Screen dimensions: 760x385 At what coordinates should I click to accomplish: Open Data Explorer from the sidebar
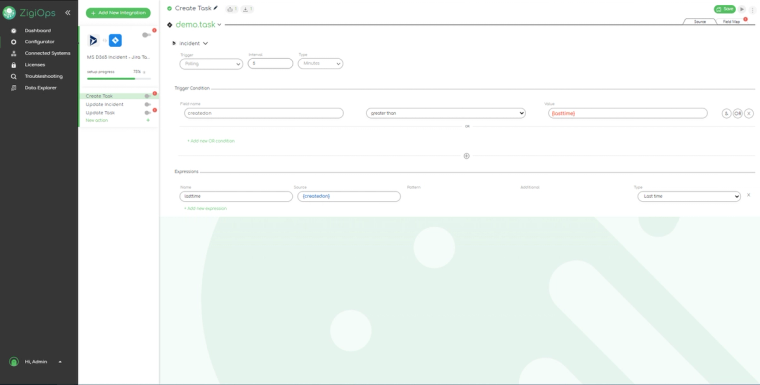coord(41,88)
